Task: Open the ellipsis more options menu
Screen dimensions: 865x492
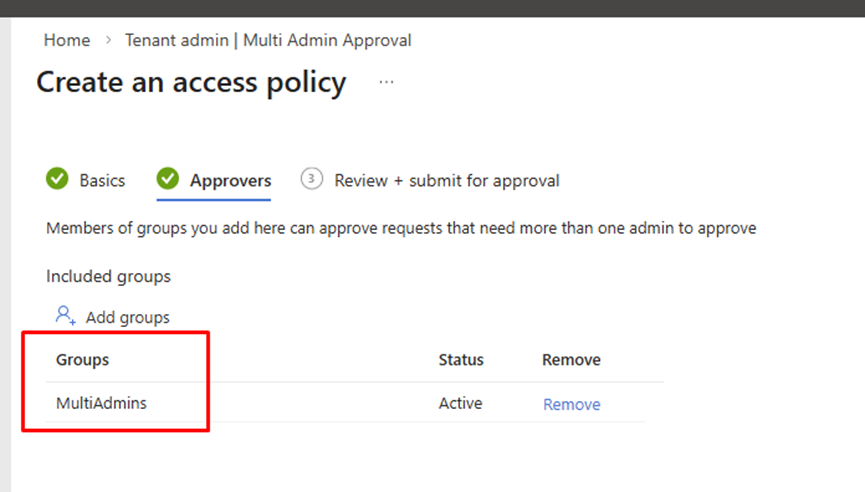Action: [x=387, y=83]
